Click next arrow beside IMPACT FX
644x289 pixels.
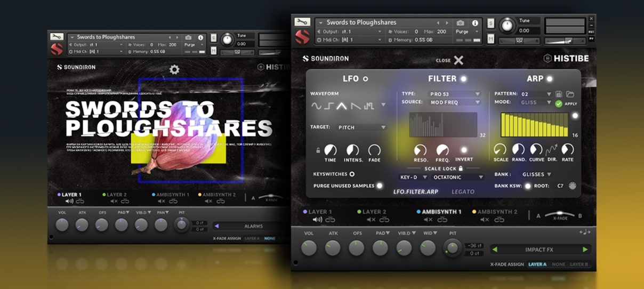click(585, 249)
